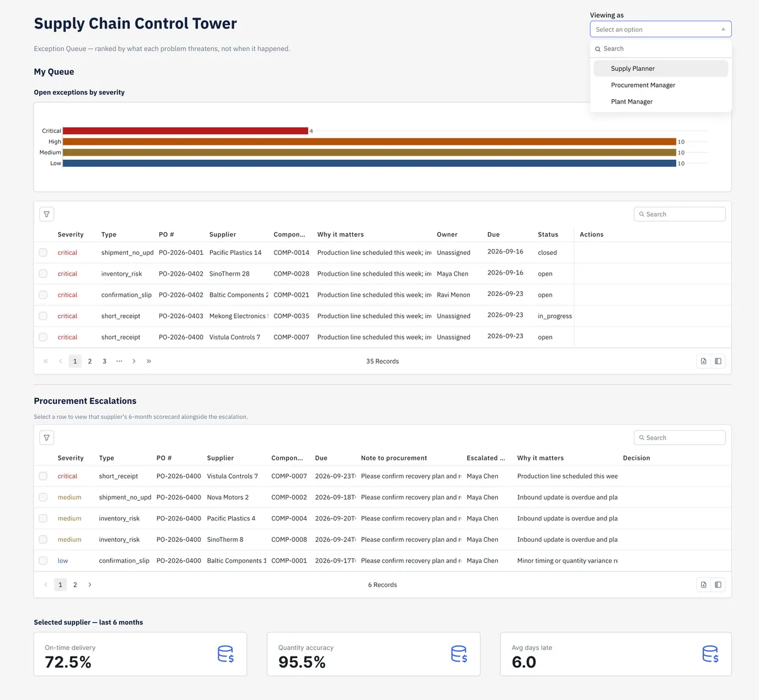Viewport: 759px width, 700px height.
Task: Click the High severity bar in chart
Action: [369, 142]
